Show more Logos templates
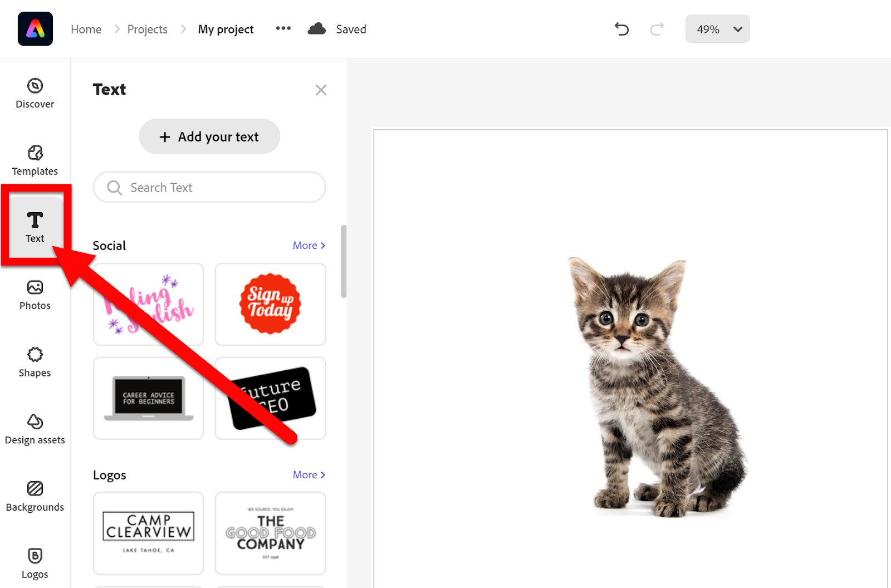The width and height of the screenshot is (891, 588). coord(309,475)
